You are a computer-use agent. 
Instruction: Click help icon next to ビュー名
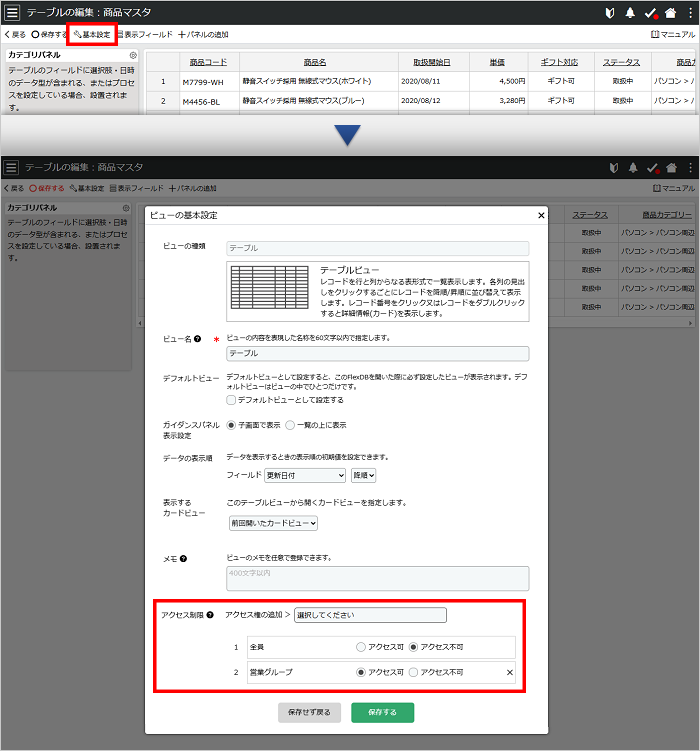pyautogui.click(x=197, y=339)
